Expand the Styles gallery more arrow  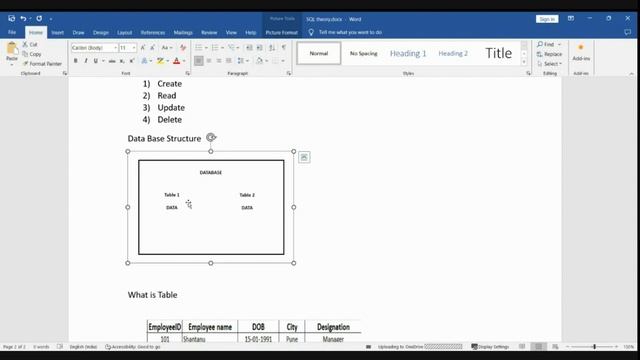pos(524,62)
